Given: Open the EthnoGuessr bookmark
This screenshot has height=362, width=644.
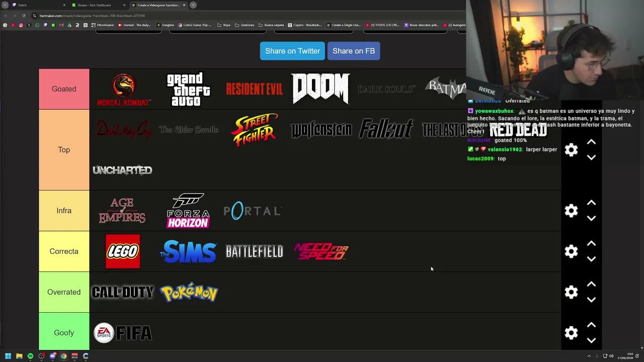Looking at the screenshot, I should [x=102, y=25].
